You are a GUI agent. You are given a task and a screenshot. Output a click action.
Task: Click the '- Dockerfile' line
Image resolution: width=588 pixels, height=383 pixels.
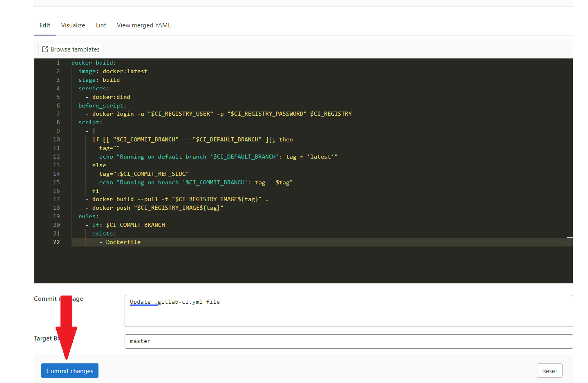tap(120, 242)
